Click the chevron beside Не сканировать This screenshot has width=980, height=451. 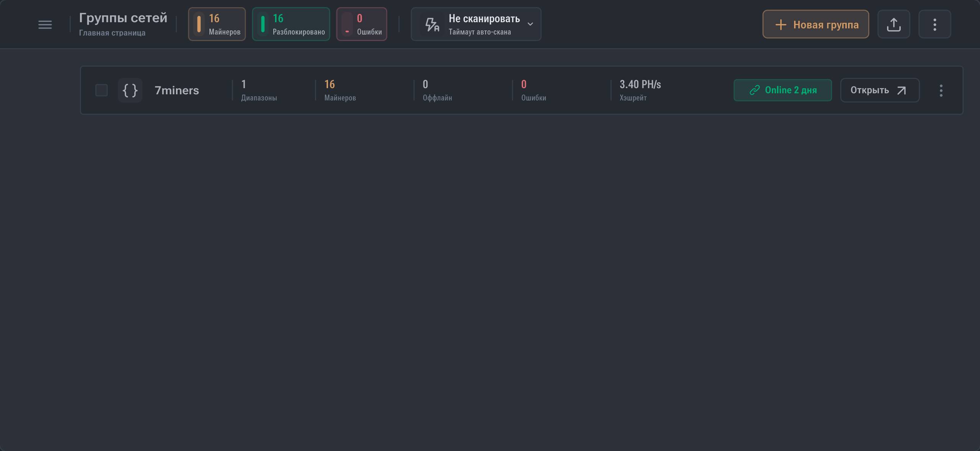pos(530,24)
